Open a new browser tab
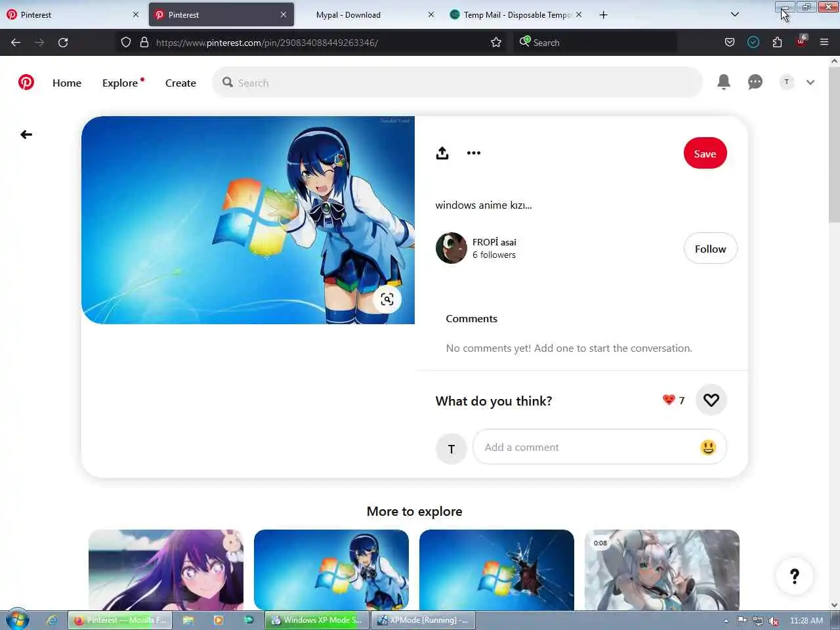 (603, 14)
